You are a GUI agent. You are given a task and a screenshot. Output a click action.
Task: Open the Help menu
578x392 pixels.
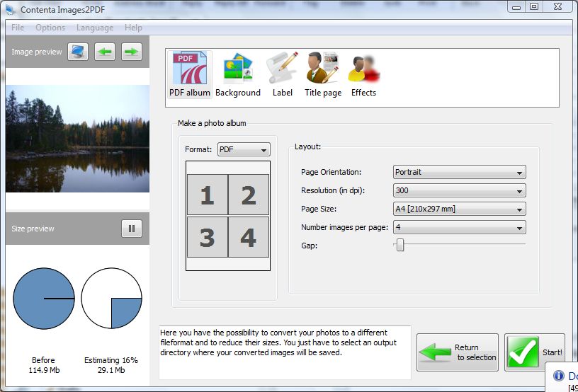(x=133, y=28)
